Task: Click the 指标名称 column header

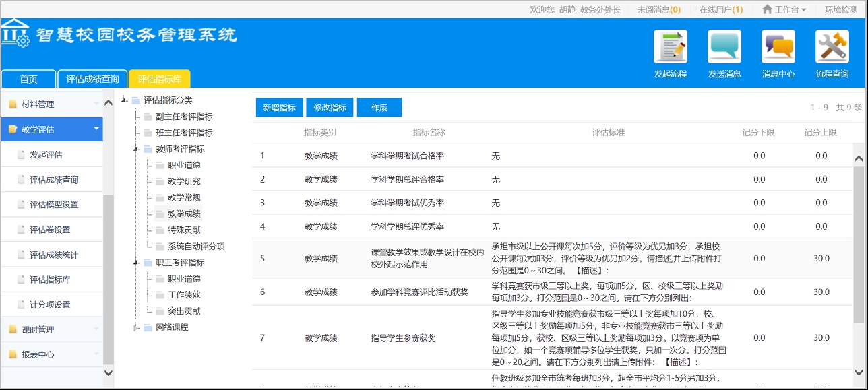Action: point(429,133)
